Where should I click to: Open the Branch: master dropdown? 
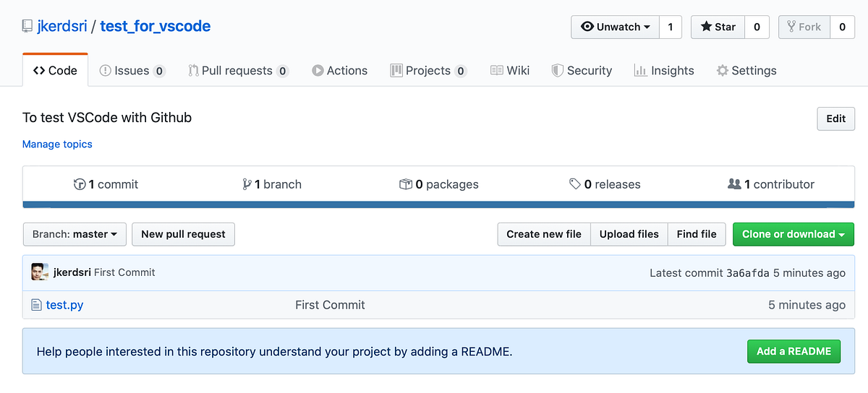75,234
